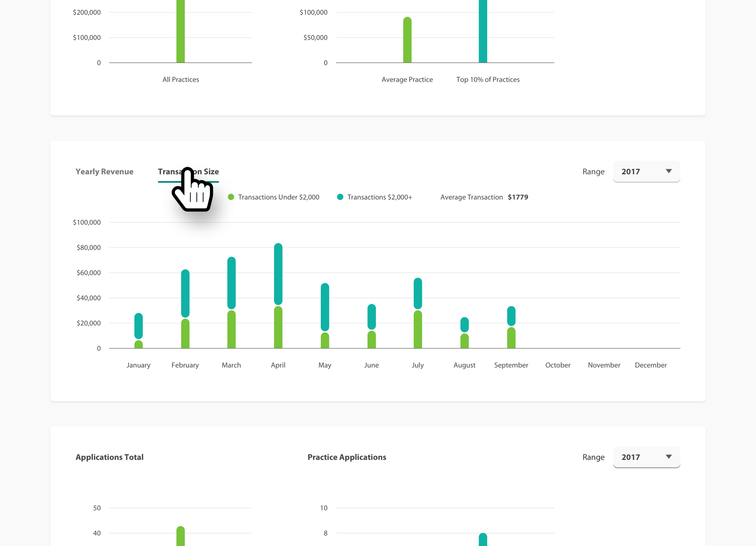Click the green Transactions Under $2,000 legend dot
756x546 pixels.
click(x=231, y=197)
